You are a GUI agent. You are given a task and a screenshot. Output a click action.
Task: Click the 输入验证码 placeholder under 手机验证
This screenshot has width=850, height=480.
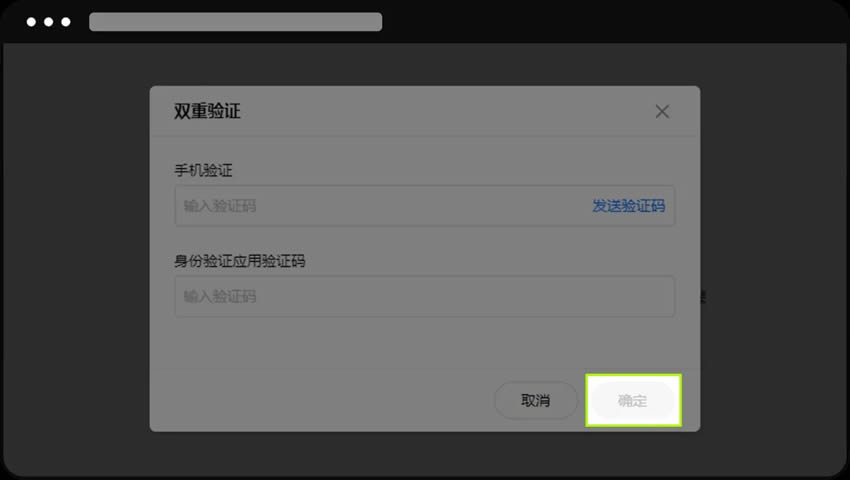[x=220, y=206]
